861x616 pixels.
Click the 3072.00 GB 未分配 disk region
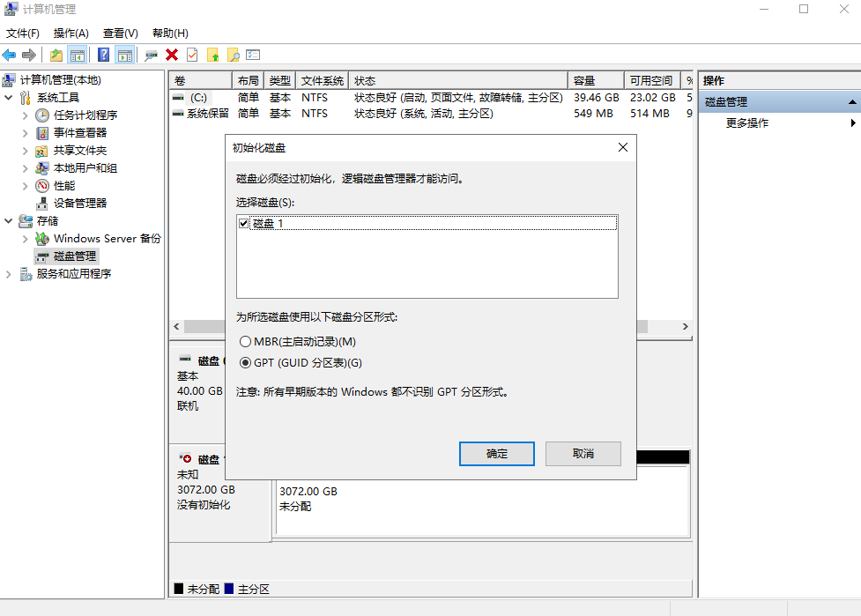coord(483,500)
